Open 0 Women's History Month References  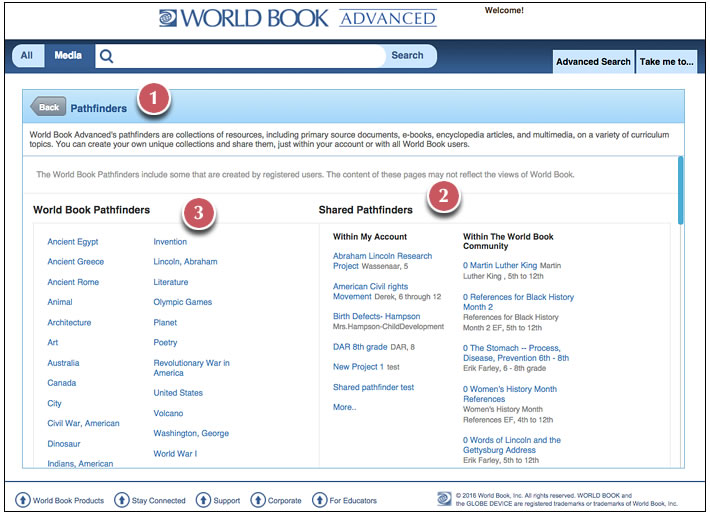[x=510, y=394]
